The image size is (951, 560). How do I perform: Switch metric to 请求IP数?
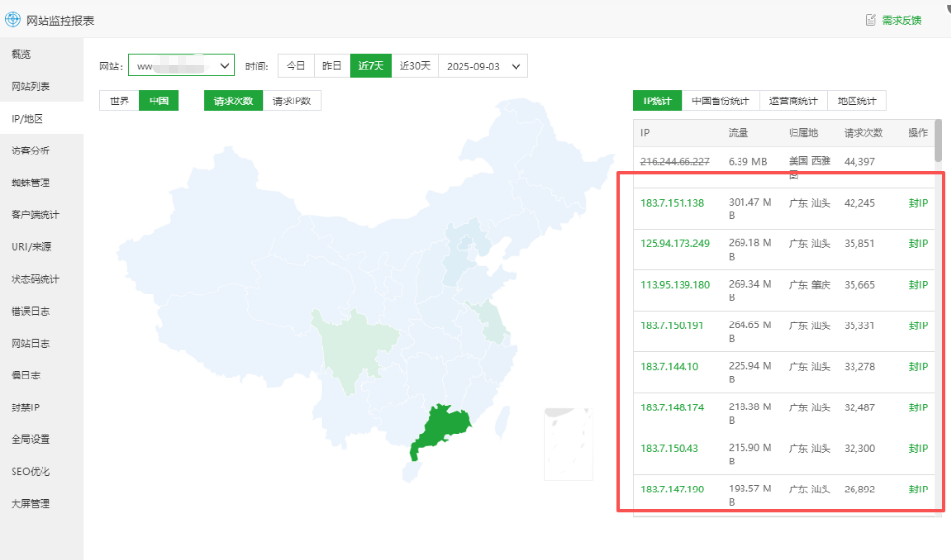point(292,100)
